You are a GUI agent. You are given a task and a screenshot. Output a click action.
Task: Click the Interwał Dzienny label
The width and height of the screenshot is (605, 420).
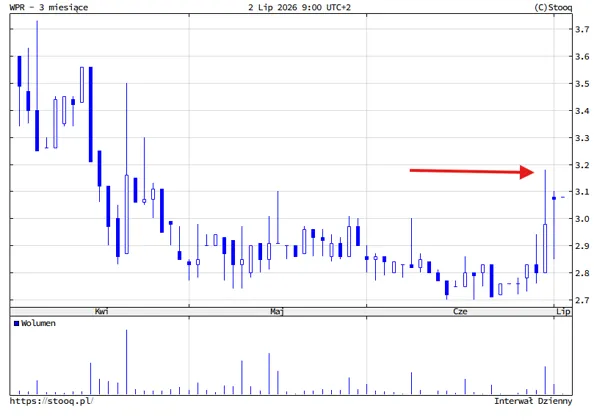coord(533,401)
